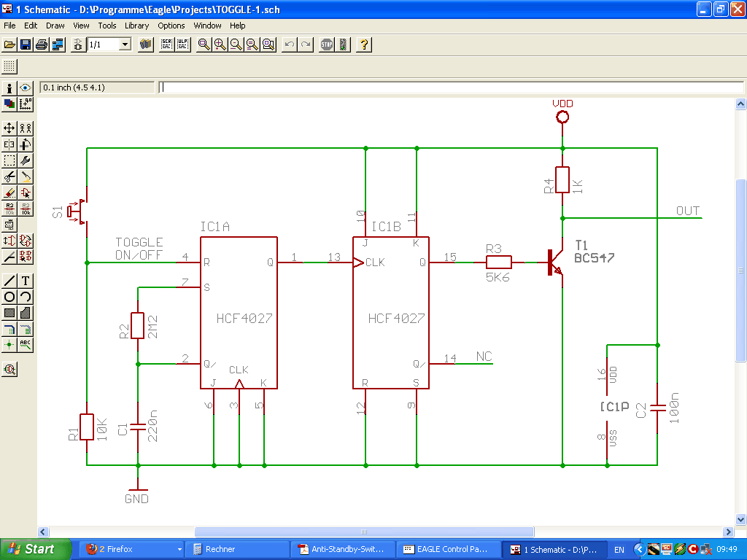Select the Text T tool
747x560 pixels.
coord(26,281)
